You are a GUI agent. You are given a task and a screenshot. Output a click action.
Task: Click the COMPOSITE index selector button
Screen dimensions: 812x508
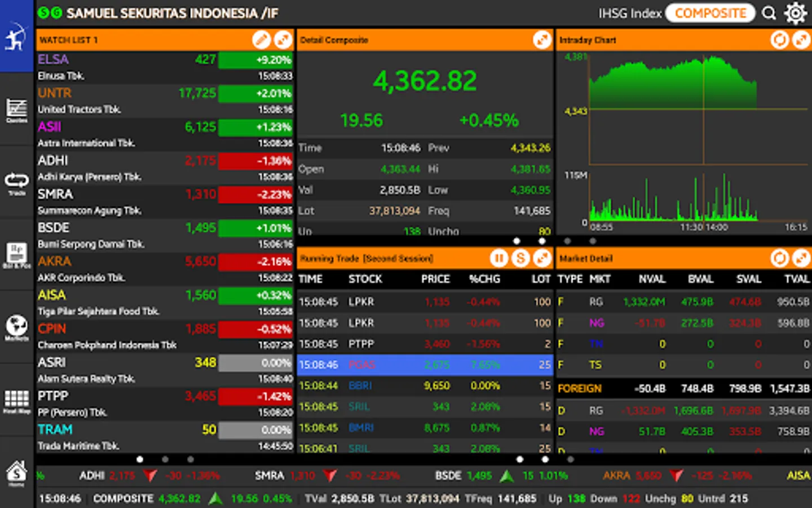tap(710, 13)
